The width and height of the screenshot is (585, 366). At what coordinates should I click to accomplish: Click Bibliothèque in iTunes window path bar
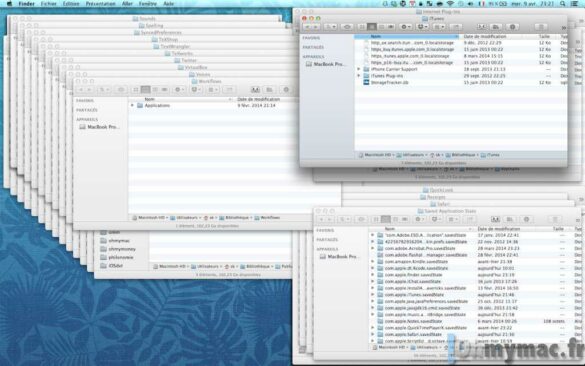pyautogui.click(x=460, y=155)
